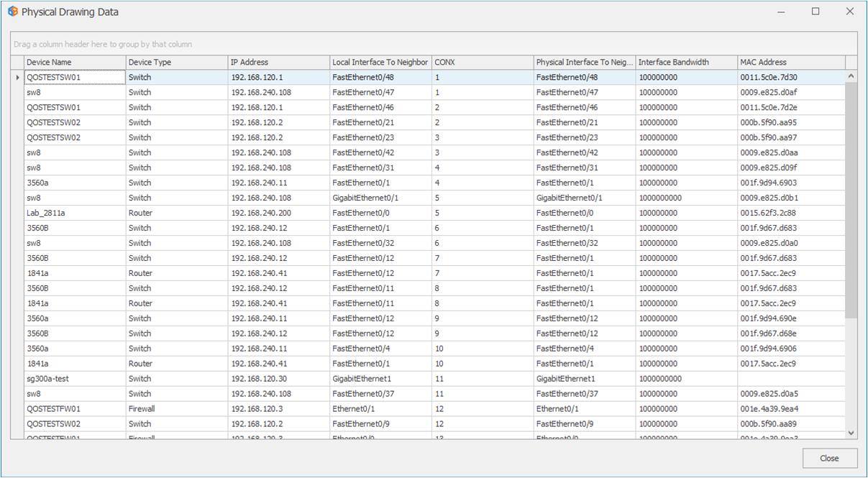The height and width of the screenshot is (478, 868).
Task: Click the current-row indicator arrow in first row
Action: click(18, 77)
